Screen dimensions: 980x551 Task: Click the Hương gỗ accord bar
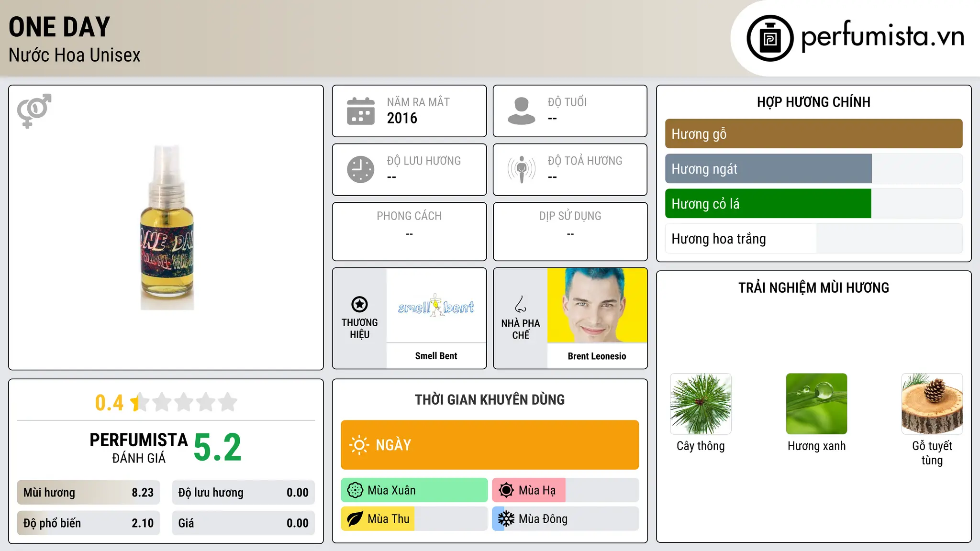tap(813, 134)
